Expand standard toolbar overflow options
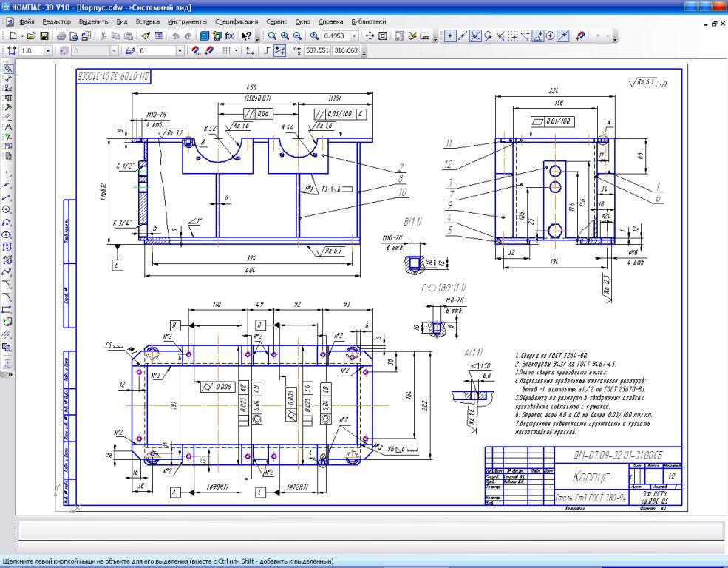 257,38
